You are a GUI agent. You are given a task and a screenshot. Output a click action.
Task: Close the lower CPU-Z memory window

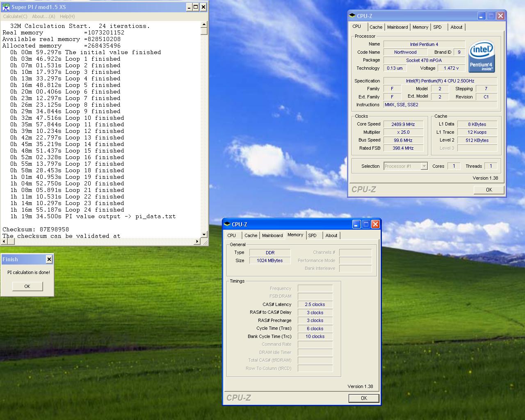point(375,224)
